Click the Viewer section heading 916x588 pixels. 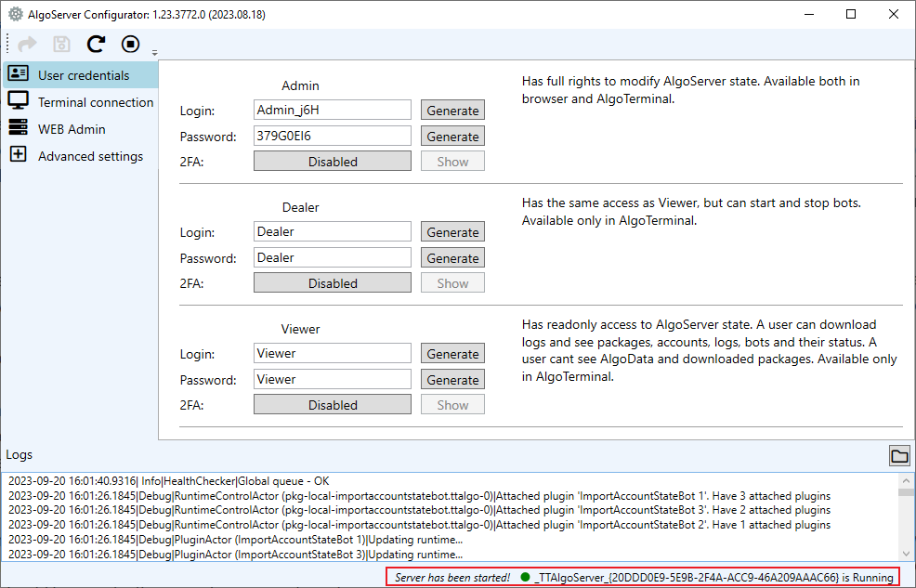[300, 329]
